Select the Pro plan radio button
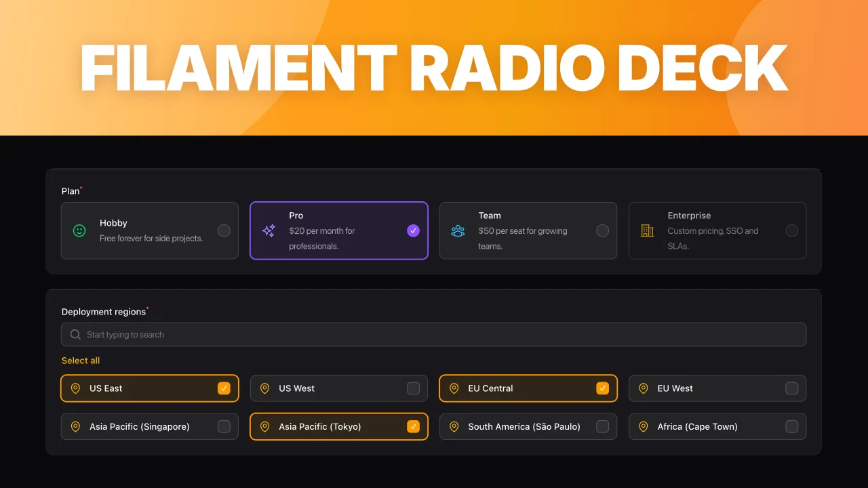The height and width of the screenshot is (488, 868). (413, 230)
